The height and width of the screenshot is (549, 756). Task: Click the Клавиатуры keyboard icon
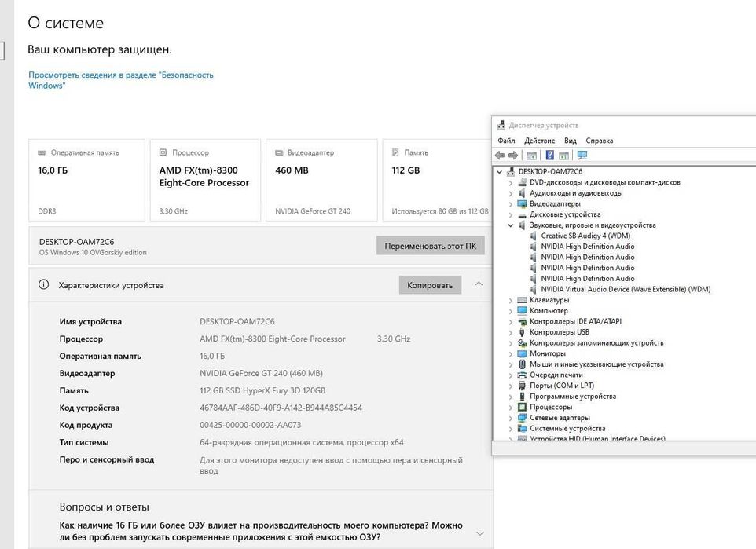[x=522, y=300]
